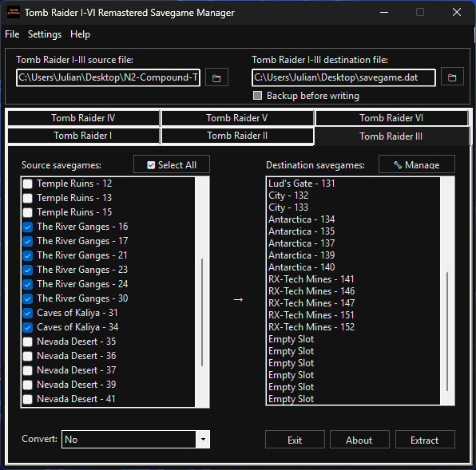Check Nevada Desert - 37 savegame

click(28, 370)
